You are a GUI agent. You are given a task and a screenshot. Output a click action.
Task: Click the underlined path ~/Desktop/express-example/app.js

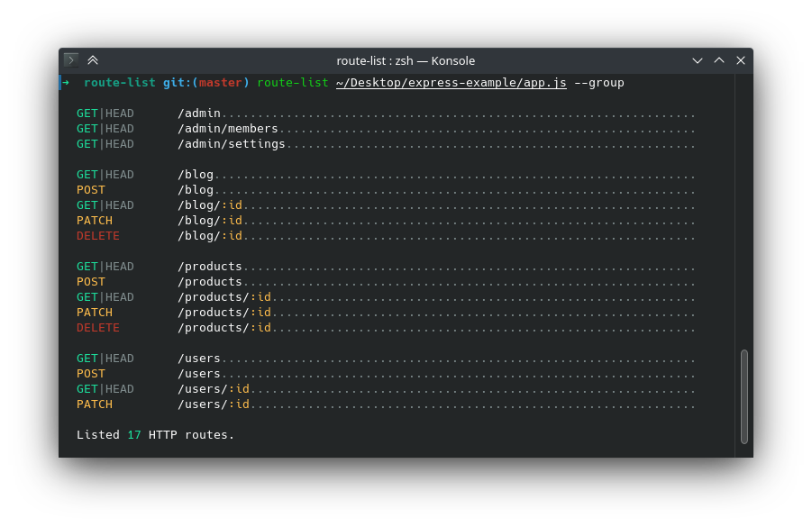(x=451, y=83)
